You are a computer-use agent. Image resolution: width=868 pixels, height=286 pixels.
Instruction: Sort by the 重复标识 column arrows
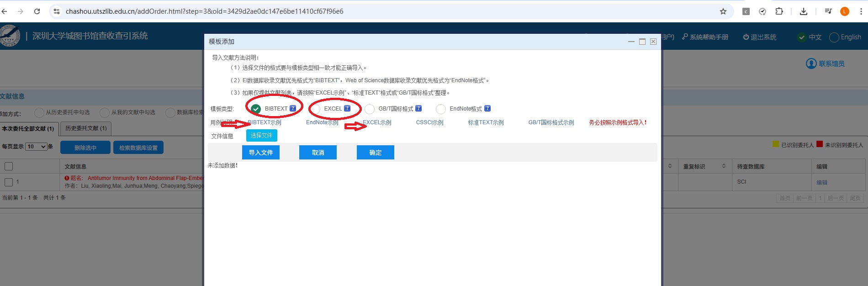pyautogui.click(x=724, y=166)
